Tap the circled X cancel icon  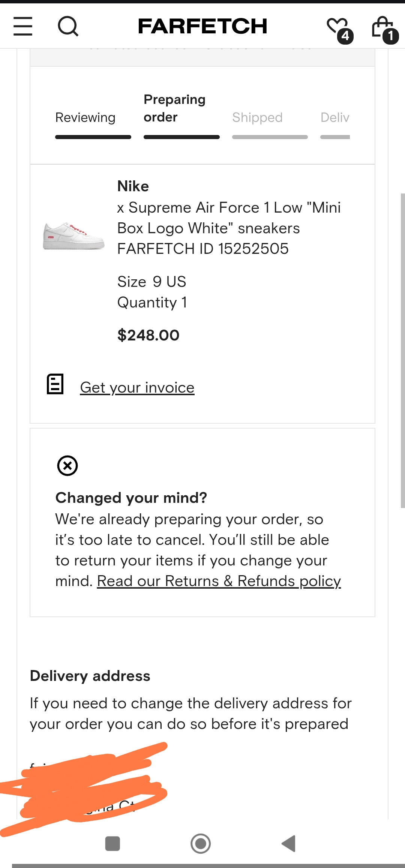pos(67,466)
